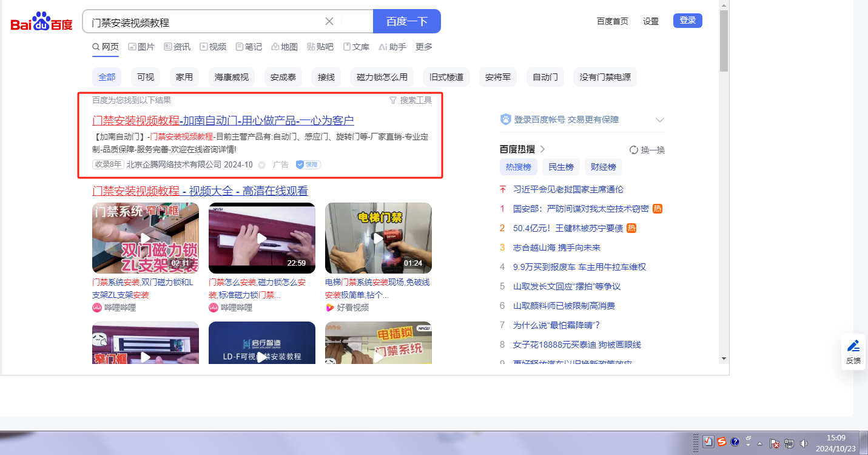Switch to the 视频 tab
868x455 pixels.
[x=213, y=47]
